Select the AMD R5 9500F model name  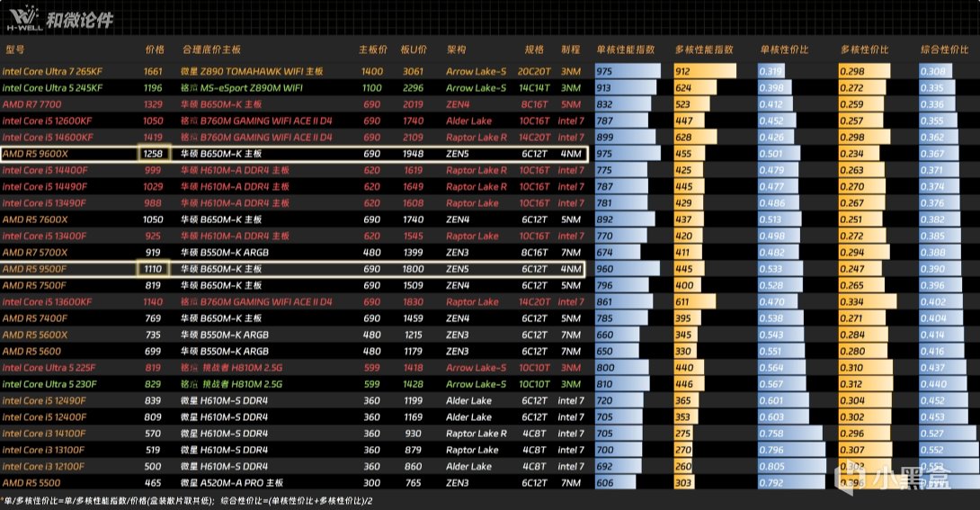(x=34, y=269)
